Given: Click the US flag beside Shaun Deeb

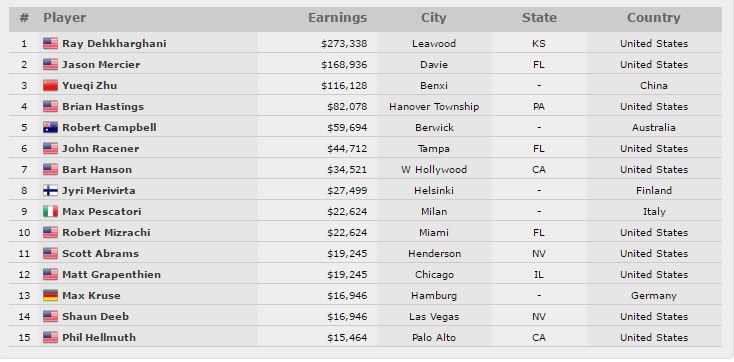Looking at the screenshot, I should tap(50, 317).
